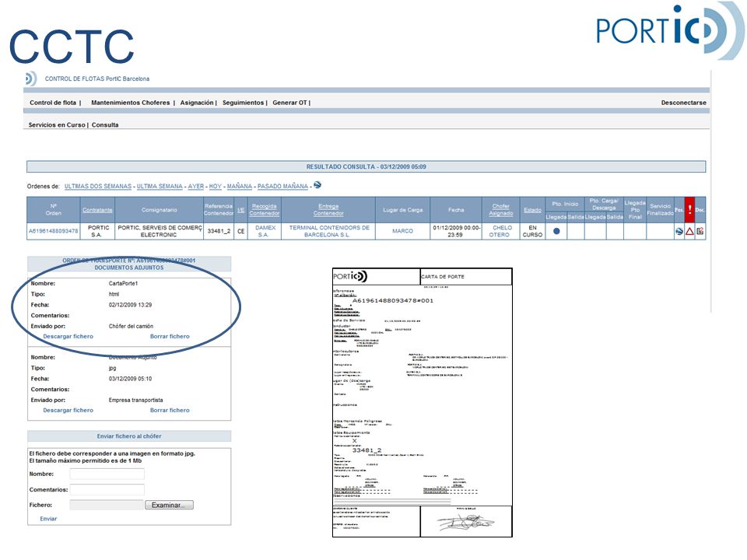This screenshot has height=560, width=747.
Task: Sort table by I/E column header
Action: [x=241, y=210]
